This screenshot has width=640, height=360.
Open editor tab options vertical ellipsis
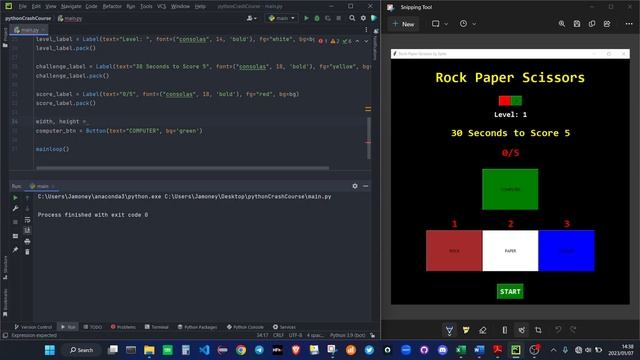tap(366, 30)
